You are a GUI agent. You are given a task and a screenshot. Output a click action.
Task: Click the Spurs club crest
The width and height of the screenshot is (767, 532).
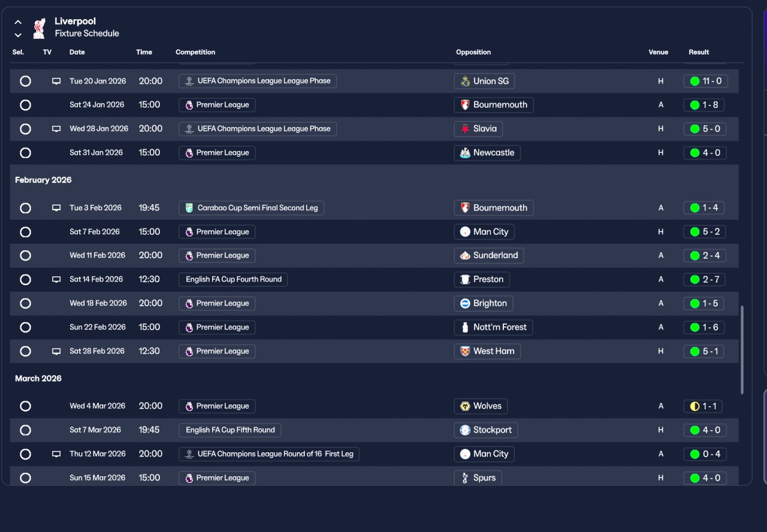(x=465, y=478)
